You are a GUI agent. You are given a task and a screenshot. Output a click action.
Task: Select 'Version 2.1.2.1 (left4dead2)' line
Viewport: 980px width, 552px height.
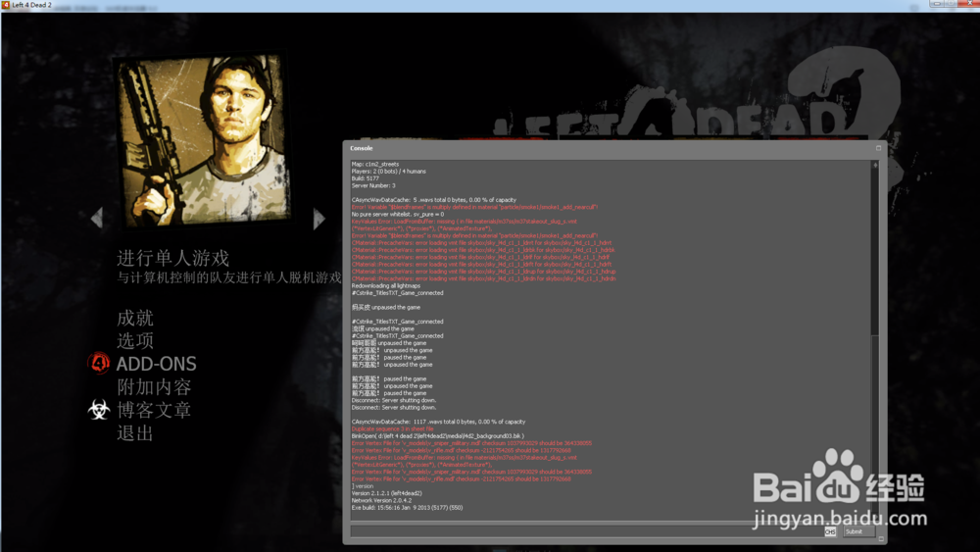click(x=386, y=493)
